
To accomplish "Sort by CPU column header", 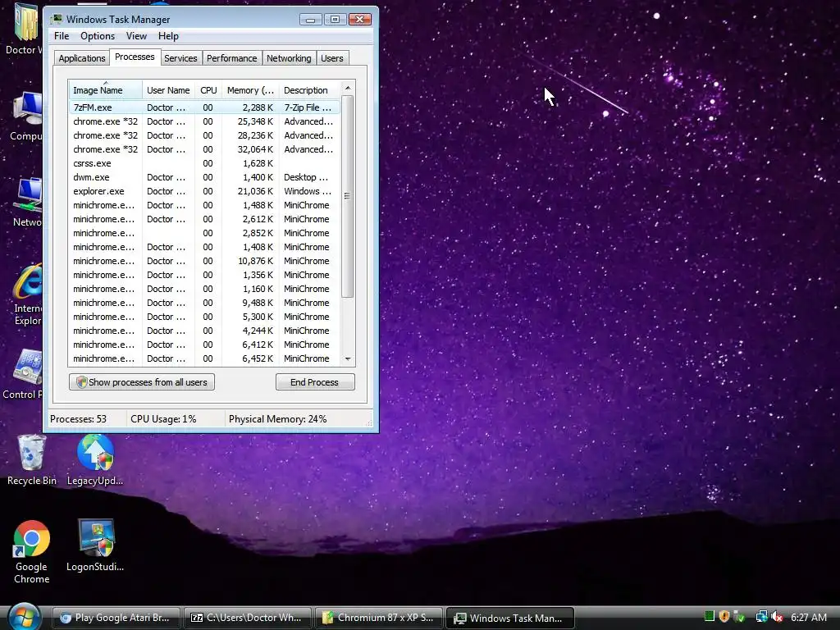I will pos(208,90).
